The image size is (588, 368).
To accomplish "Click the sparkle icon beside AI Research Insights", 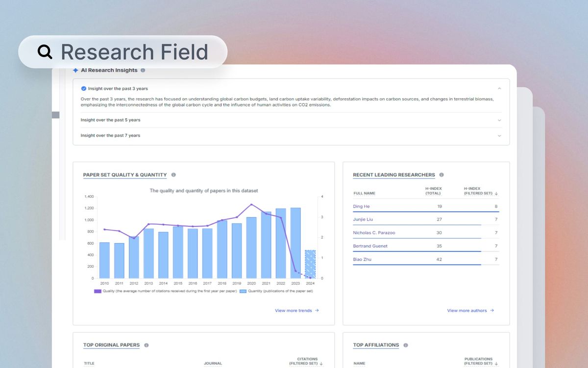I will [76, 70].
